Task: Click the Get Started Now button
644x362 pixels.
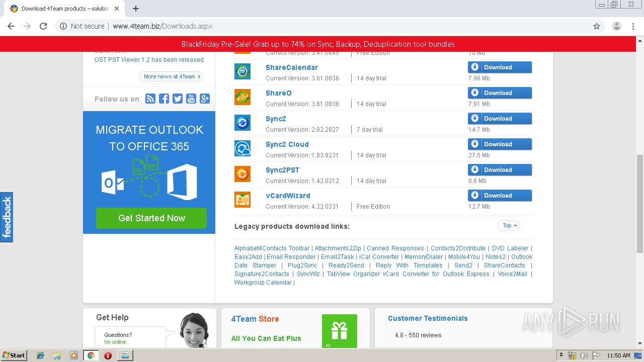Action: coord(151,218)
